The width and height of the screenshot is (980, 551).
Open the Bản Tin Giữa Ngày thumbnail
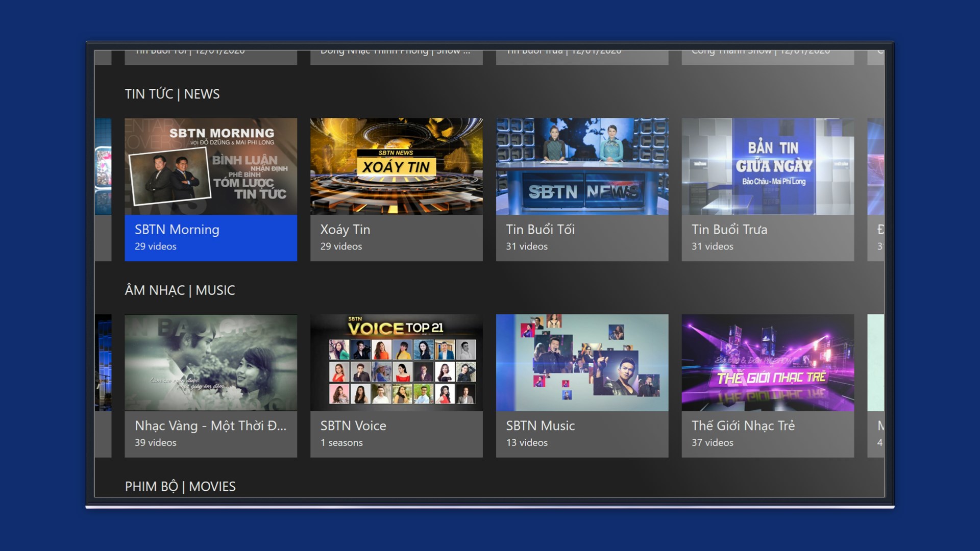(768, 166)
